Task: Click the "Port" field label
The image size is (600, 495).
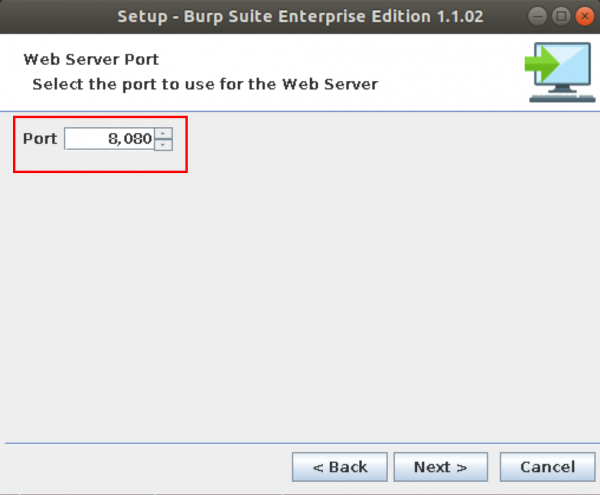Action: click(x=40, y=139)
